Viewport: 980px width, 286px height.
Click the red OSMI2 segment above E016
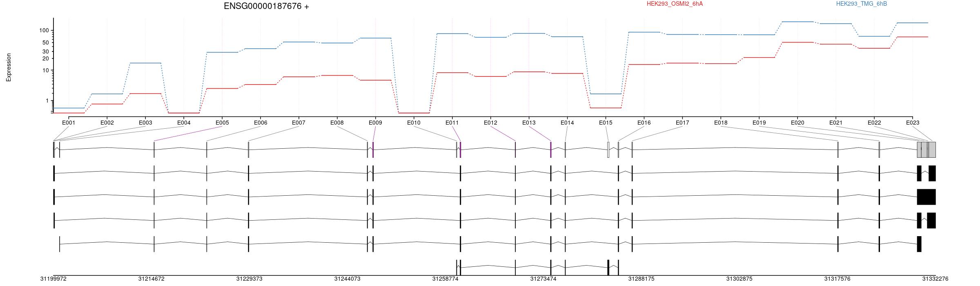[644, 65]
